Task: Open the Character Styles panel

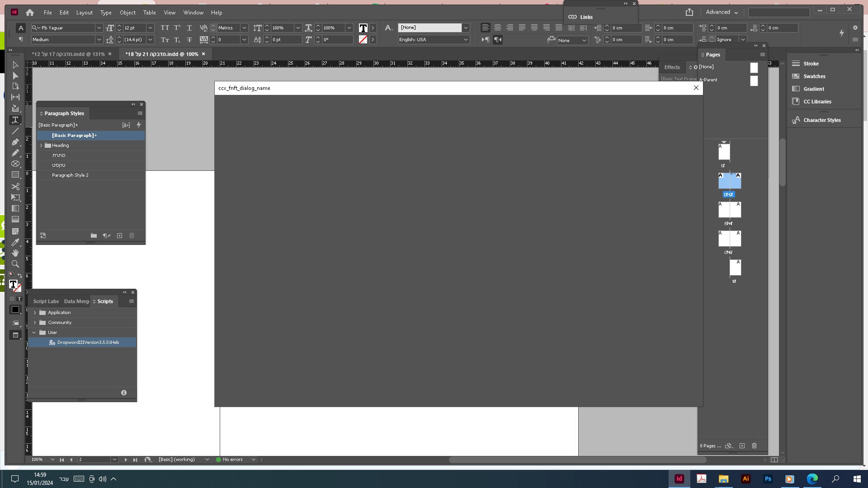Action: click(x=821, y=120)
